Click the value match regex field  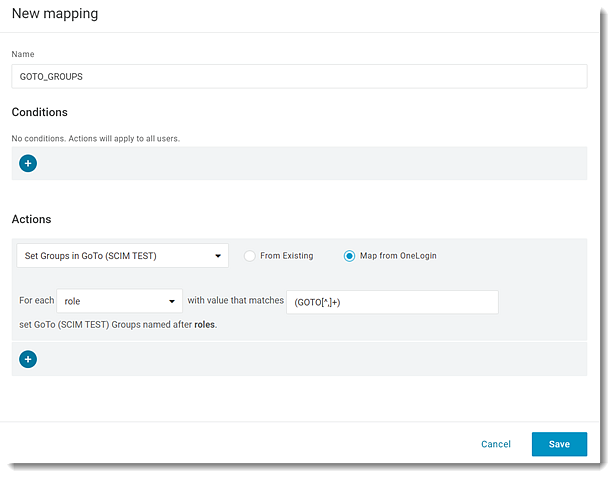pyautogui.click(x=392, y=302)
